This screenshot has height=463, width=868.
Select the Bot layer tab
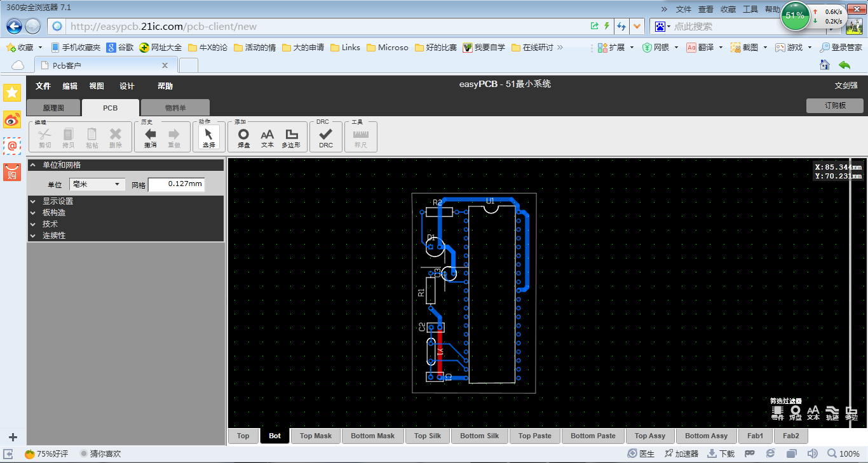point(275,436)
